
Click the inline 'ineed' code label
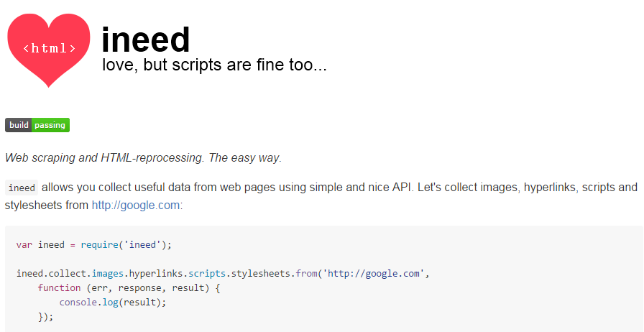[22, 188]
